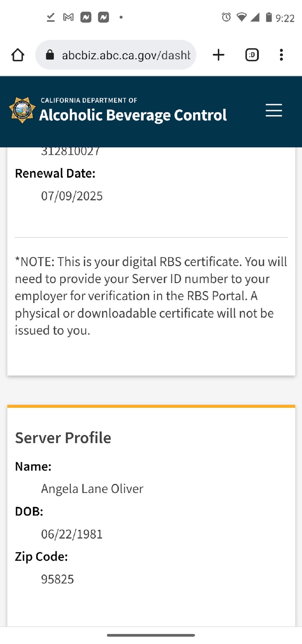Open the tab switcher
The image size is (302, 644).
point(252,55)
